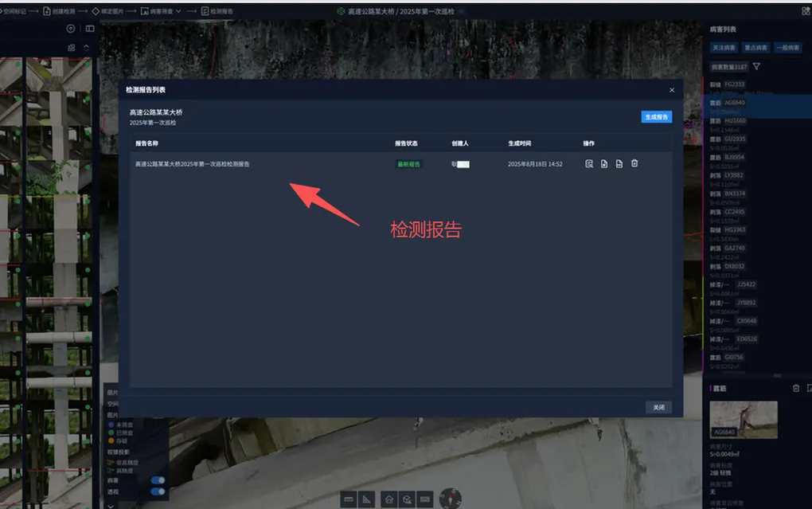Select defect item CC2495

pyautogui.click(x=734, y=211)
